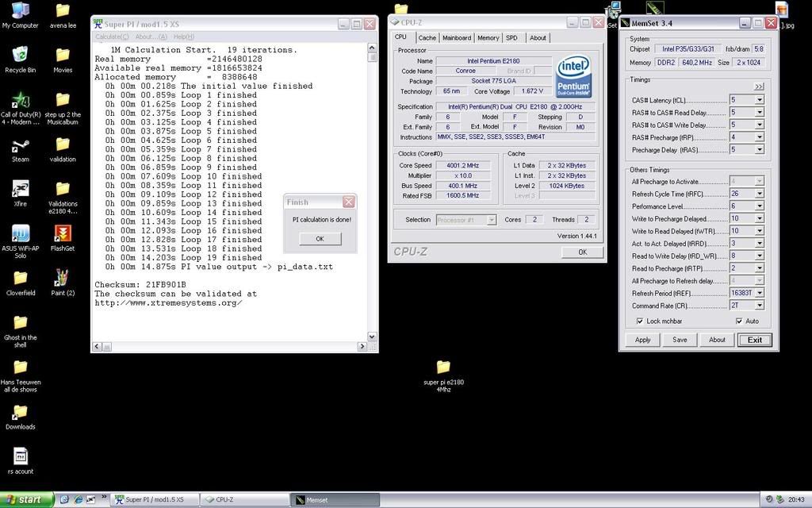Select the Cloverfield folder icon
Image resolution: width=812 pixels, height=508 pixels.
click(20, 278)
